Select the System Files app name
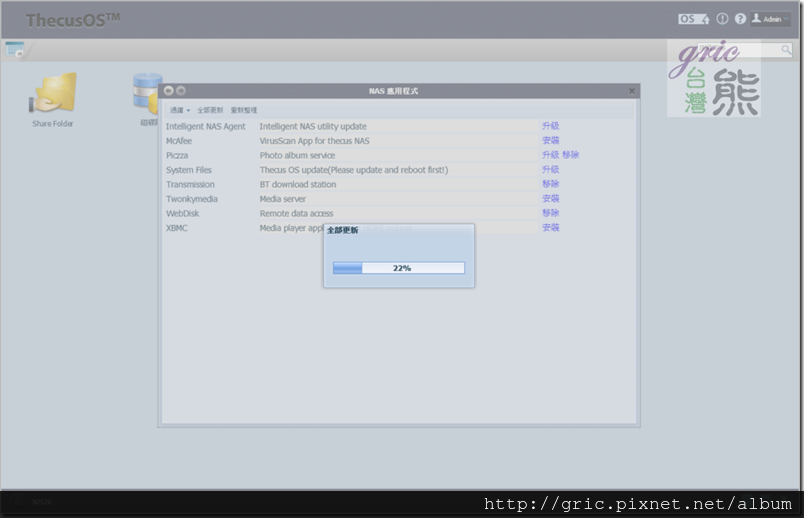The height and width of the screenshot is (518, 804). click(x=189, y=170)
